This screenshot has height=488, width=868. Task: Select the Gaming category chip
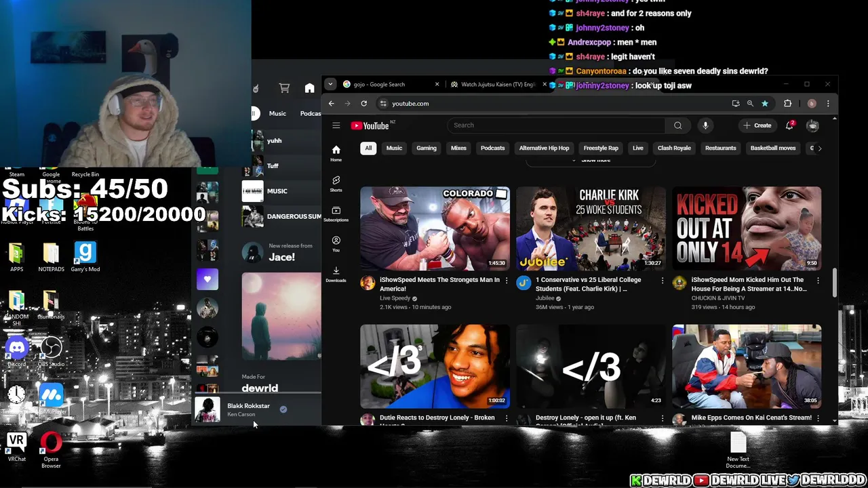[427, 148]
